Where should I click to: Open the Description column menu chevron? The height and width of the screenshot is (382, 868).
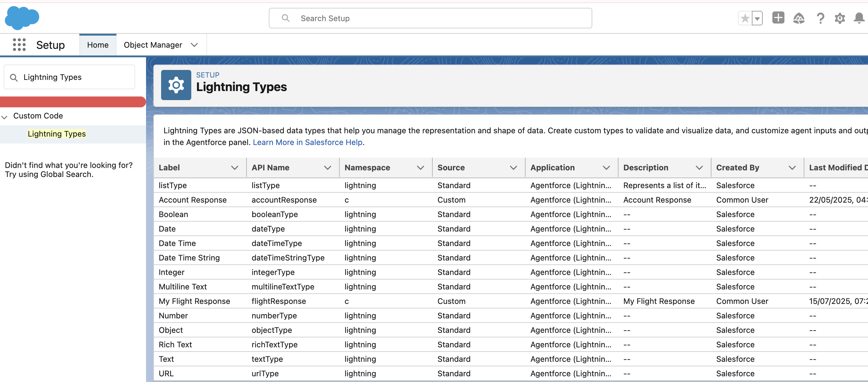(x=700, y=168)
